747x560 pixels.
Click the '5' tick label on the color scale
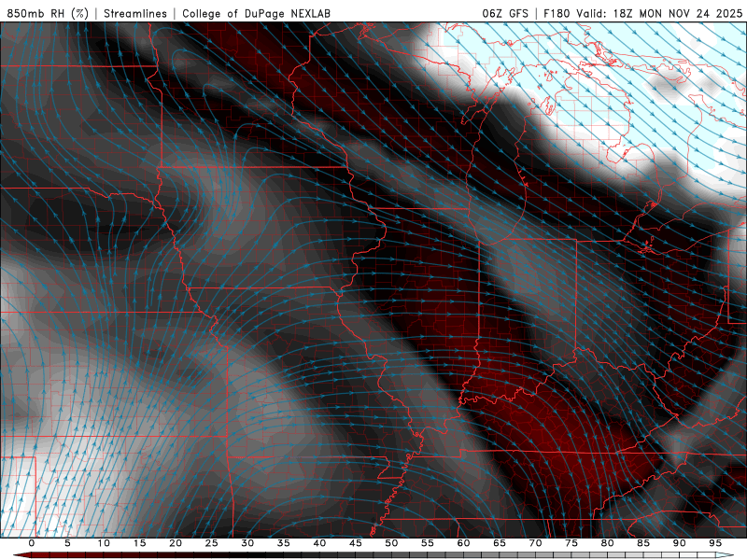pos(67,543)
